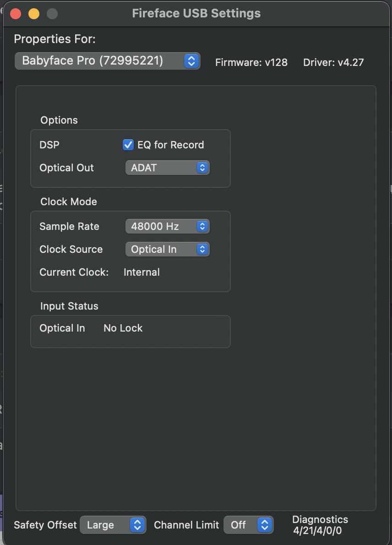Click the chevron on the Clock Source selector
392x545 pixels.
pyautogui.click(x=201, y=249)
